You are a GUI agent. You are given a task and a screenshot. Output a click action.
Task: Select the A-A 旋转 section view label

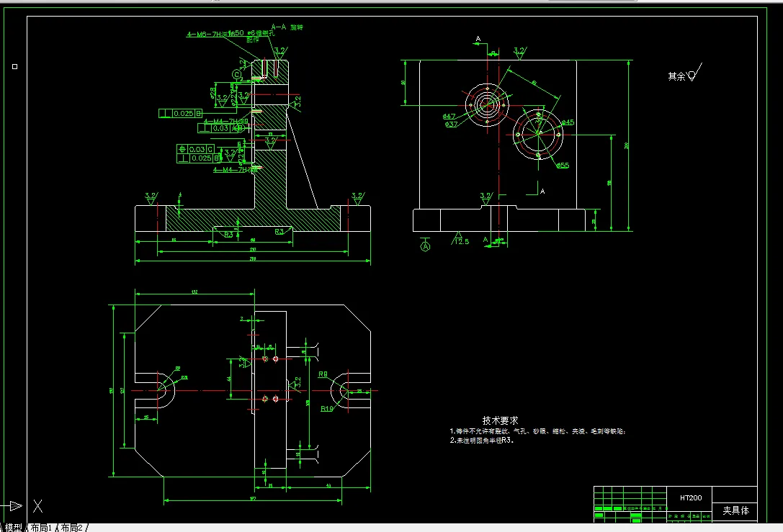[287, 27]
